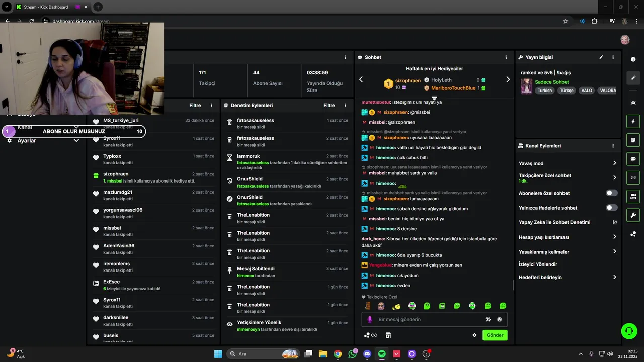Send the message with Gönder button
Viewport: 644px width, 362px height.
[495, 335]
